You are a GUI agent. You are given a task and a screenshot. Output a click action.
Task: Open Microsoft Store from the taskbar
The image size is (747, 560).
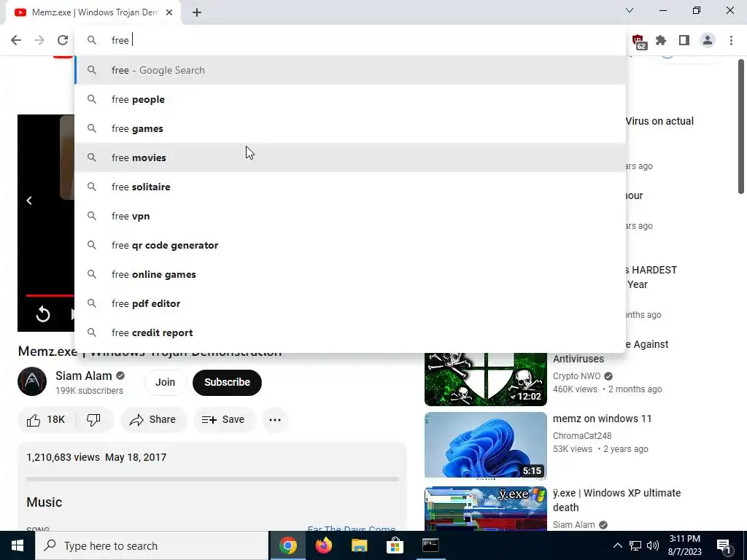(x=395, y=545)
